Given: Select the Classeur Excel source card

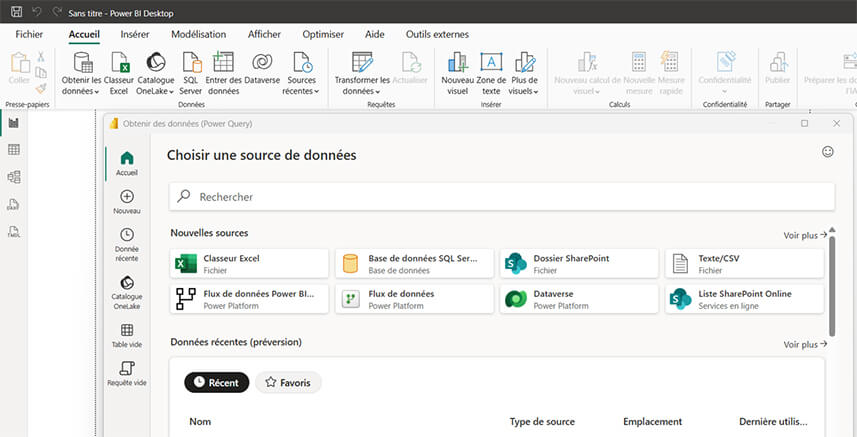Looking at the screenshot, I should click(249, 264).
